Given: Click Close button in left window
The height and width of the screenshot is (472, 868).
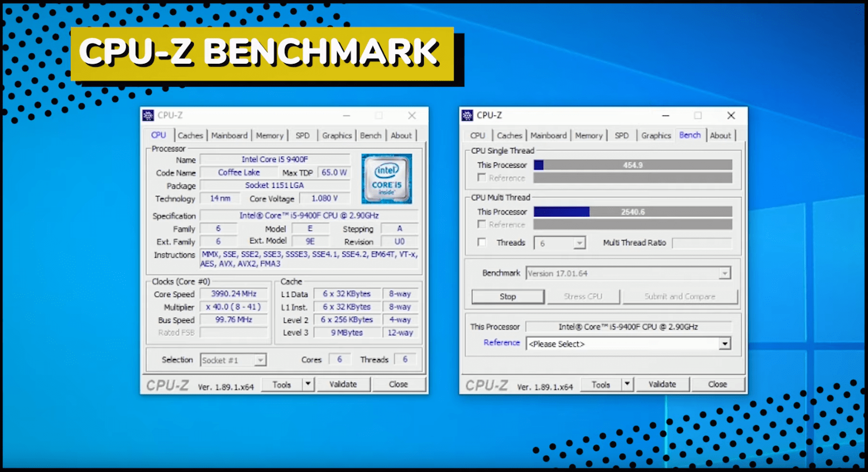Looking at the screenshot, I should tap(398, 384).
